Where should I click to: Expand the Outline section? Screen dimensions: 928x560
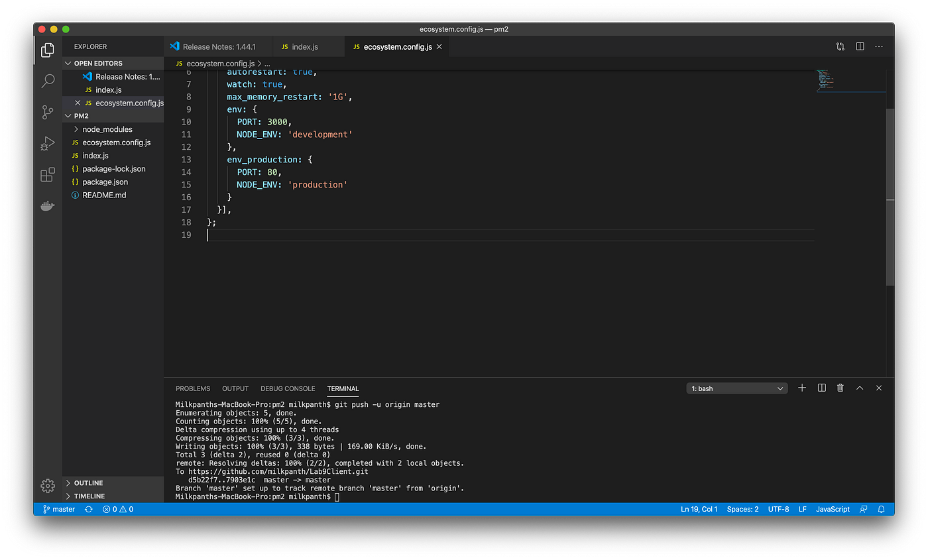tap(113, 483)
